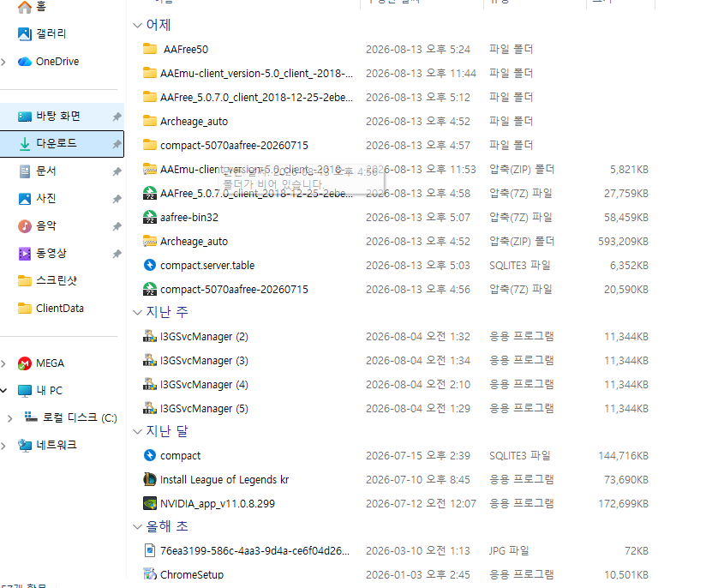Click the MEGA icon in sidebar
Image resolution: width=724 pixels, height=588 pixels.
point(25,363)
